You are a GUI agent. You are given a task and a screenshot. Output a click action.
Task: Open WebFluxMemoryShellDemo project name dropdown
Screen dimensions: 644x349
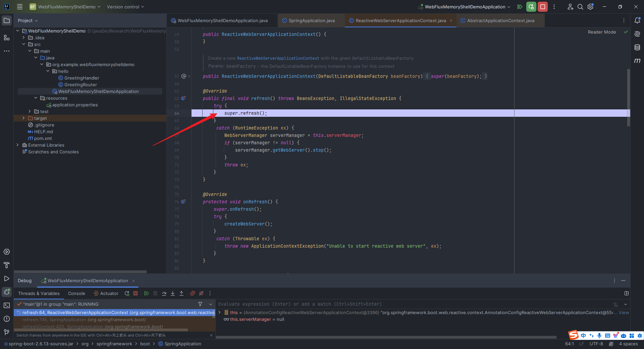[65, 7]
